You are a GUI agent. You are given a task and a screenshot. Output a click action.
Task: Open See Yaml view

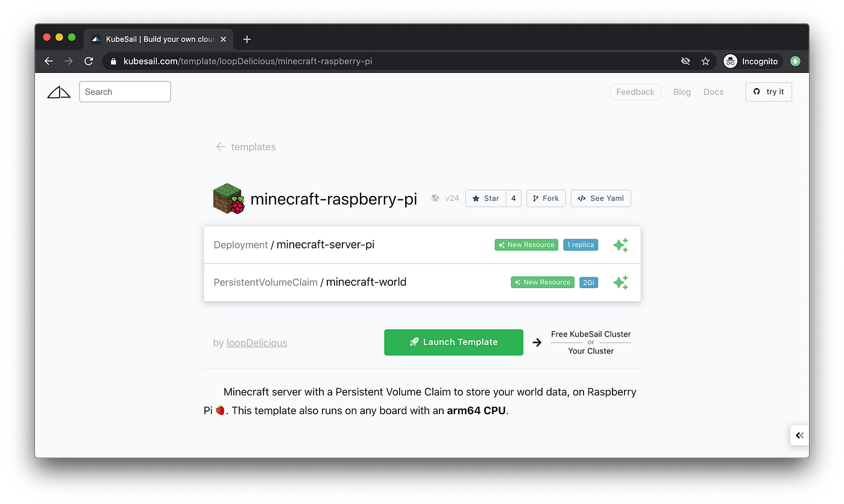[601, 198]
